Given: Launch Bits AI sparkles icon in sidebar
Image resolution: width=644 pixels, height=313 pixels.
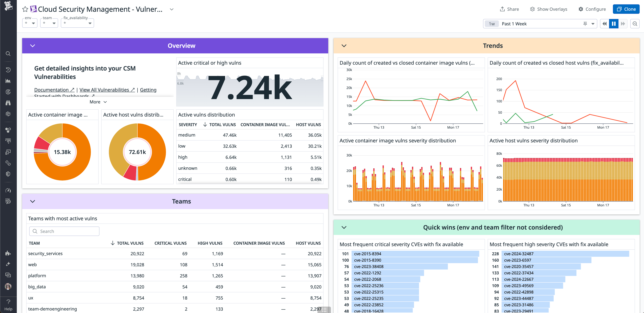Looking at the screenshot, I should [8, 264].
